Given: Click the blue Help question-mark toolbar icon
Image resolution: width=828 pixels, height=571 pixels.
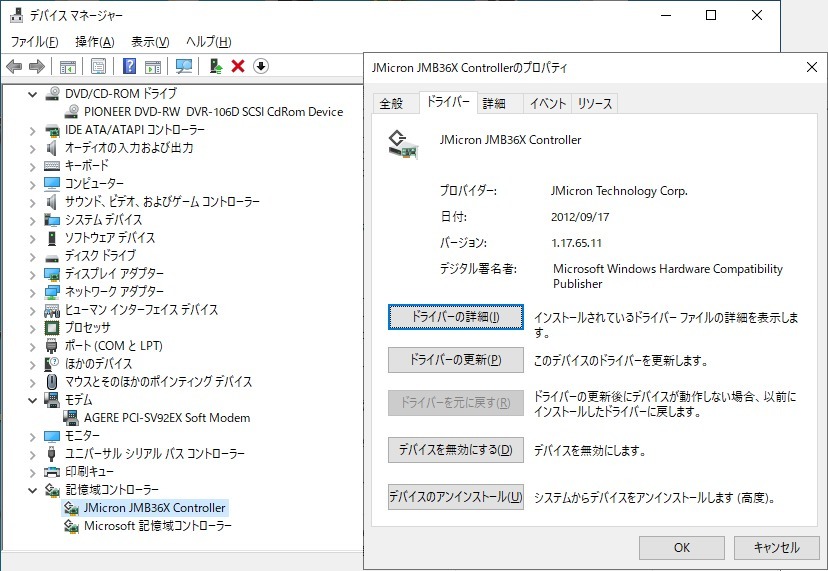Looking at the screenshot, I should pyautogui.click(x=129, y=67).
